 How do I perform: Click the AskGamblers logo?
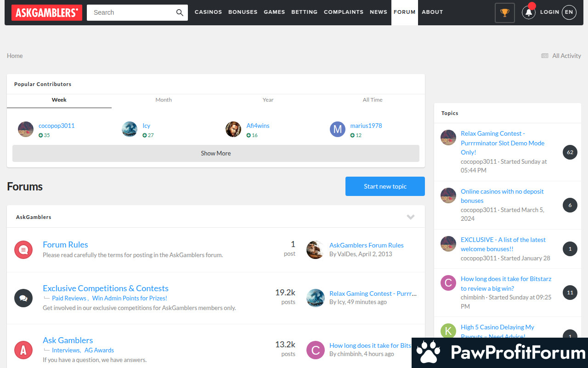point(47,12)
